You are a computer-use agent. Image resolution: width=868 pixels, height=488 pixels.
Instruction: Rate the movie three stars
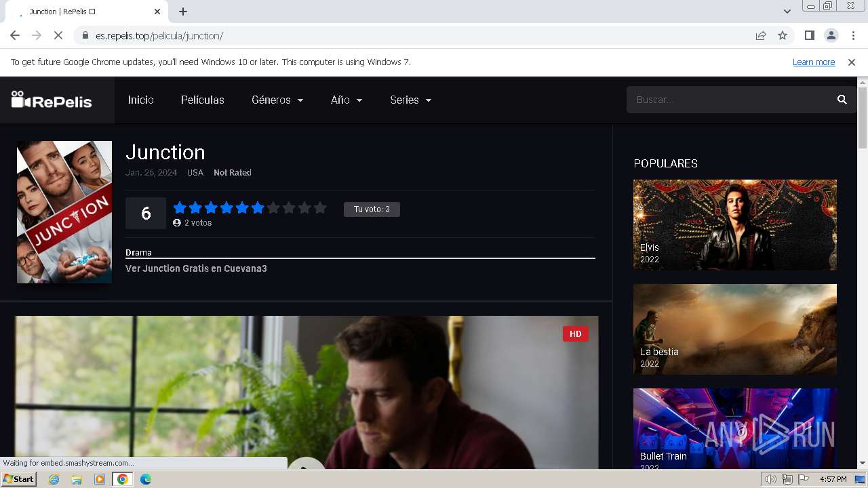(211, 208)
